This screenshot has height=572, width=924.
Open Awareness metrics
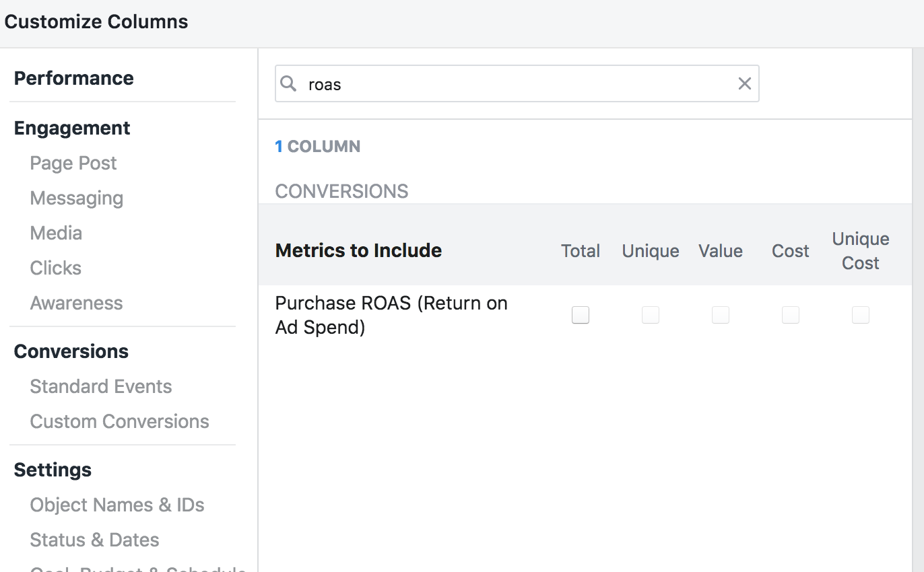coord(76,303)
